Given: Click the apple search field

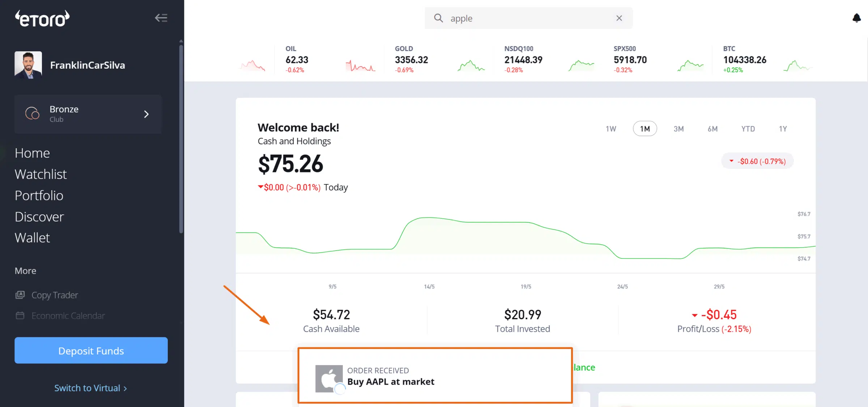Looking at the screenshot, I should (x=528, y=18).
